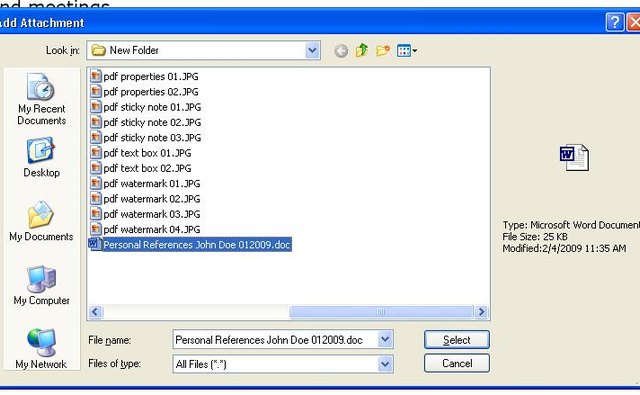Viewport: 640px width, 395px height.
Task: Expand the File name dropdown arrow
Action: [385, 340]
